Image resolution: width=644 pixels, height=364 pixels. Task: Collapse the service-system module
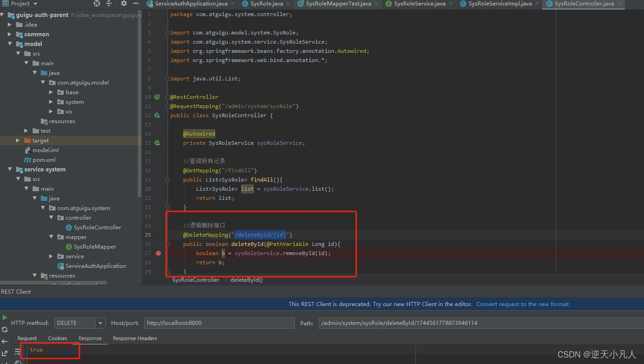coord(10,170)
